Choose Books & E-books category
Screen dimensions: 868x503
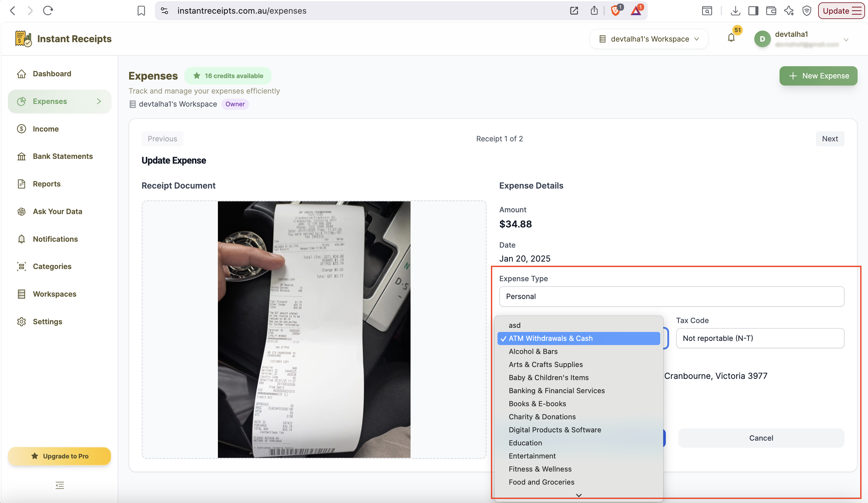tap(579, 404)
